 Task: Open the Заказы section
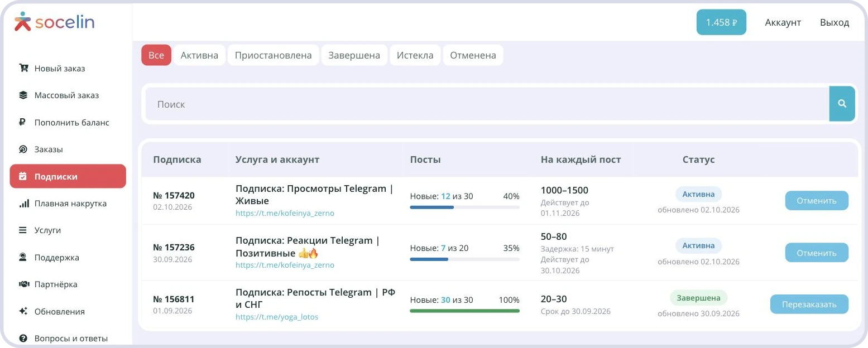coord(68,149)
